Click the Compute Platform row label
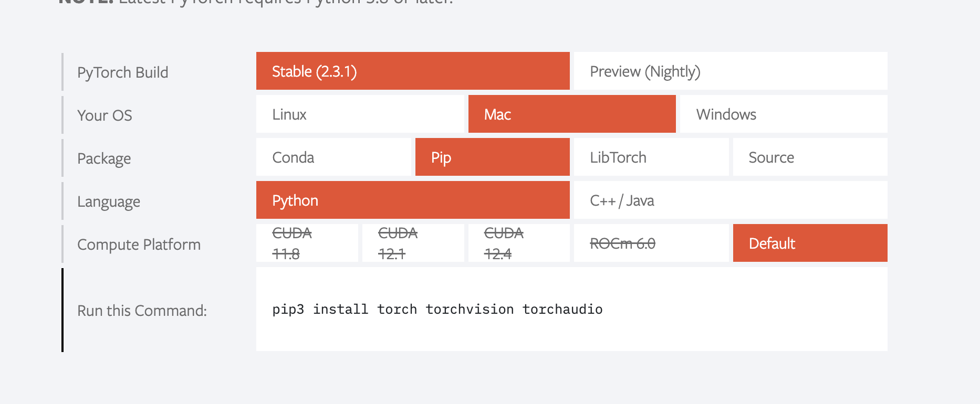980x404 pixels. [139, 244]
